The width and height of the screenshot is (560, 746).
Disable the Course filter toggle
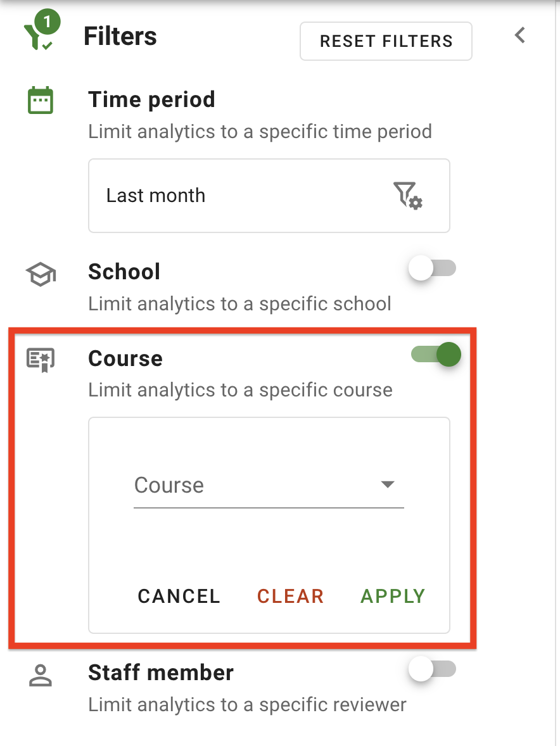[436, 354]
